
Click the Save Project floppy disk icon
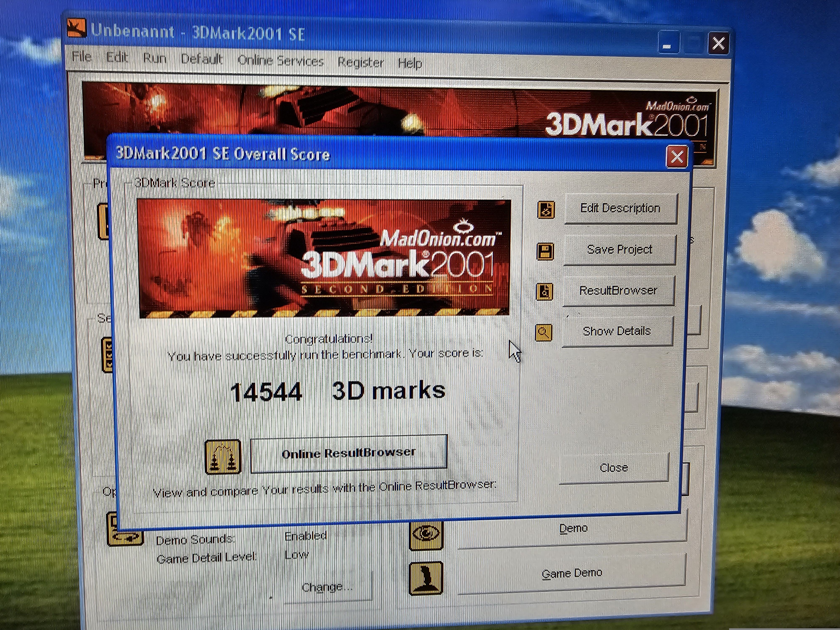(545, 251)
